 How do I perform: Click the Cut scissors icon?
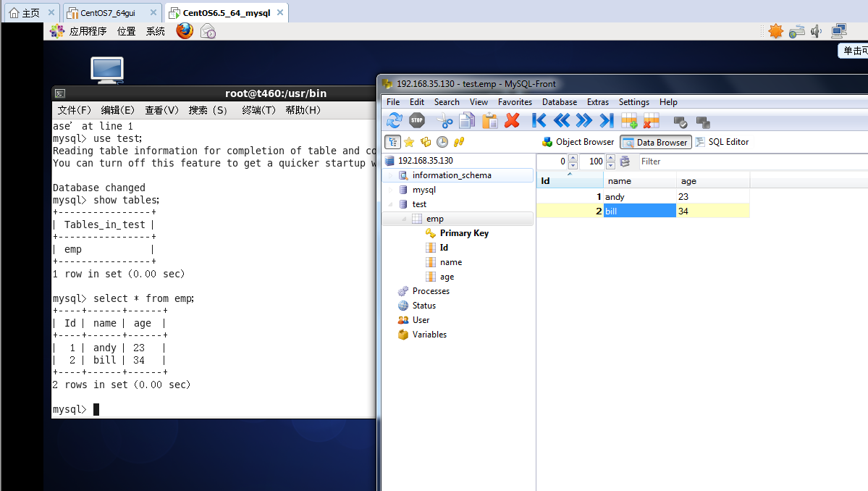[444, 120]
